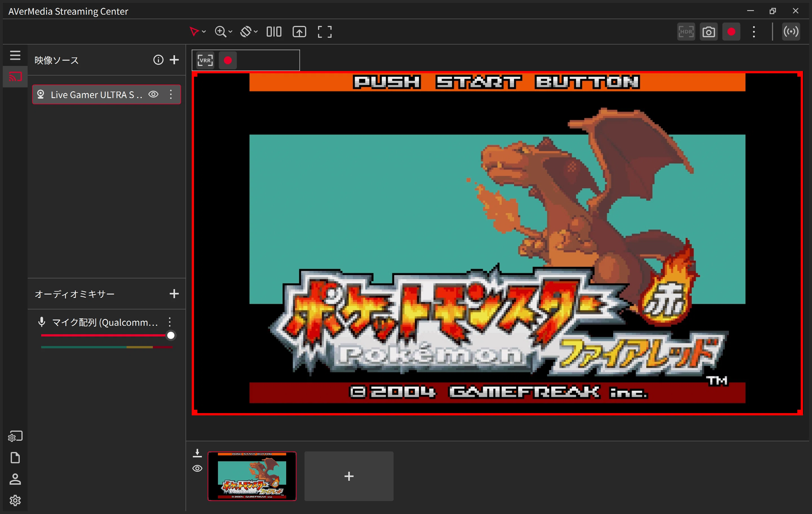Select the Pokémon scene thumbnail

[252, 476]
